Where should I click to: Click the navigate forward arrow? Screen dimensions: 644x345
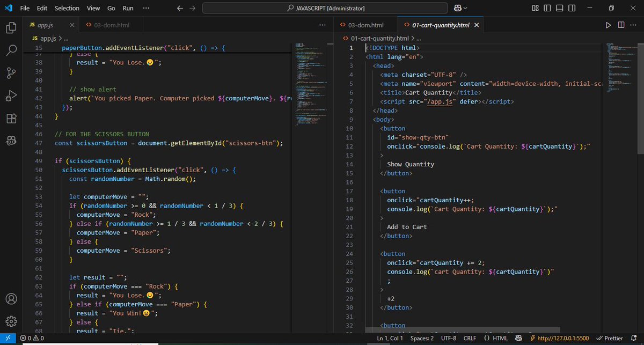pyautogui.click(x=192, y=8)
